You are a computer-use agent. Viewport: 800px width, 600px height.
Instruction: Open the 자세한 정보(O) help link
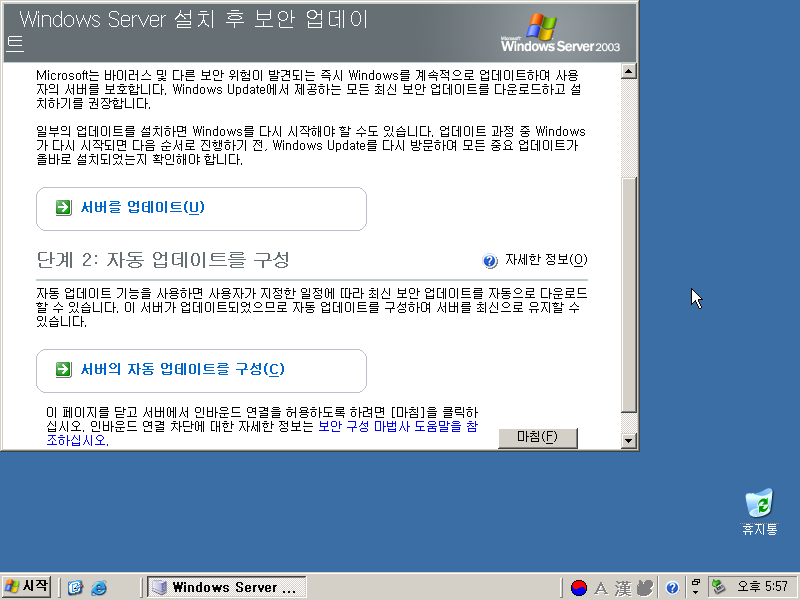[x=546, y=260]
